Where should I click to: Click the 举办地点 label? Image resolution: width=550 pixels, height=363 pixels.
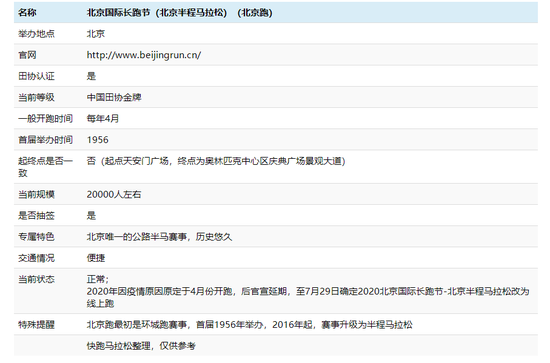[x=36, y=34]
